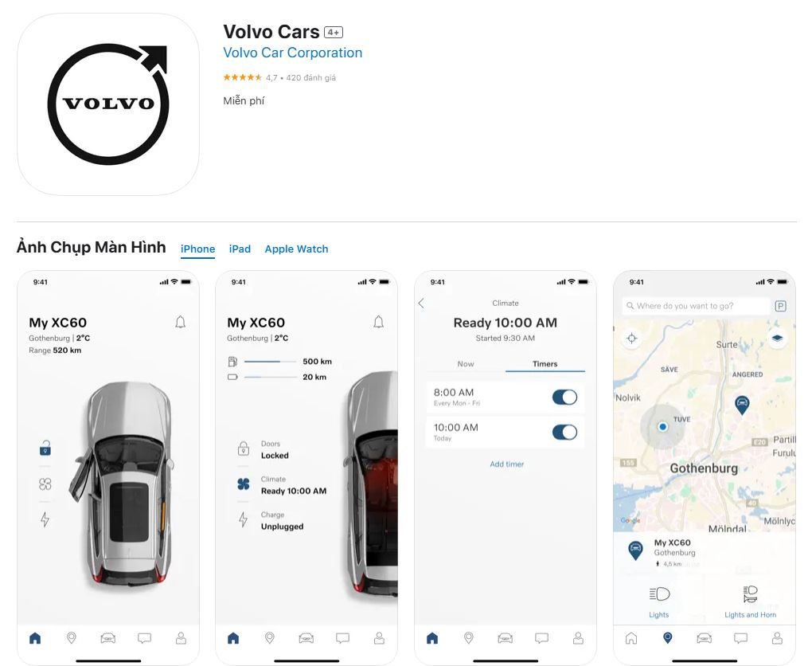812x666 pixels.
Task: Tap the locate-me crosshair on the map
Action: tap(632, 339)
